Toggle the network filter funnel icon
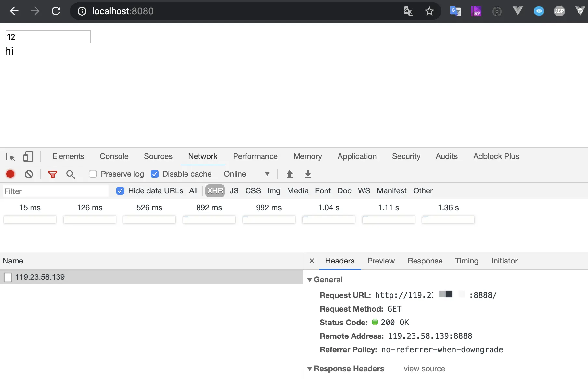Screen dimensions: 588x379 click(x=52, y=174)
